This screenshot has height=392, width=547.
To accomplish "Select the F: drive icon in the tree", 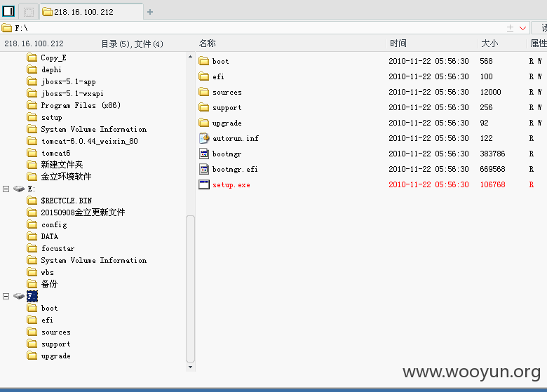I will (19, 296).
